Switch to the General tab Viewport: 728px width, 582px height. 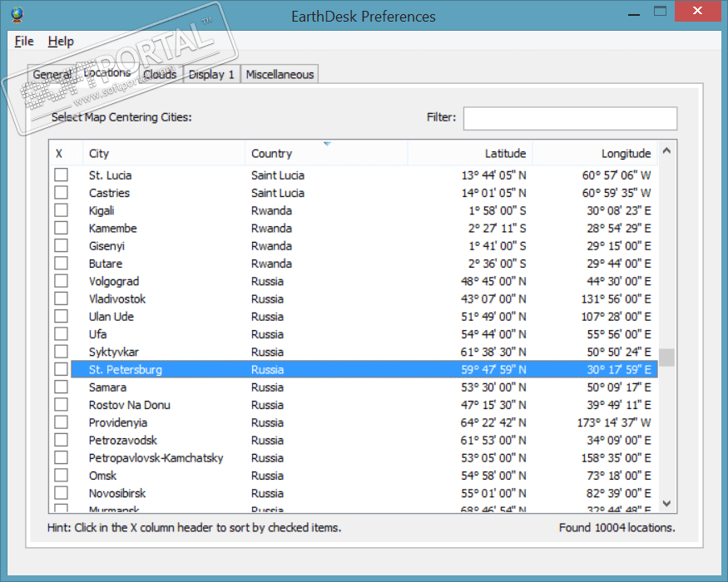coord(52,74)
